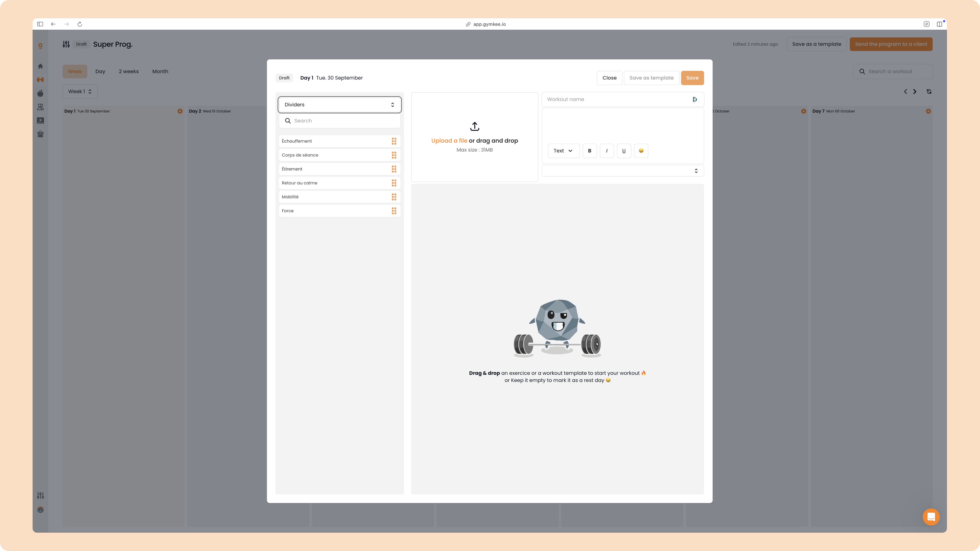Select the Mobilité divider
This screenshot has width=980, height=551.
pos(339,197)
